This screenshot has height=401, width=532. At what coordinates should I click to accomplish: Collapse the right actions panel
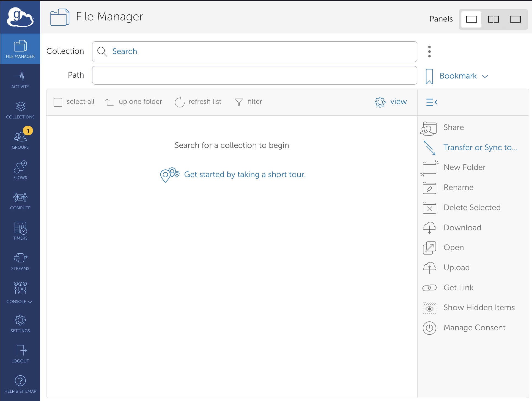pyautogui.click(x=431, y=102)
